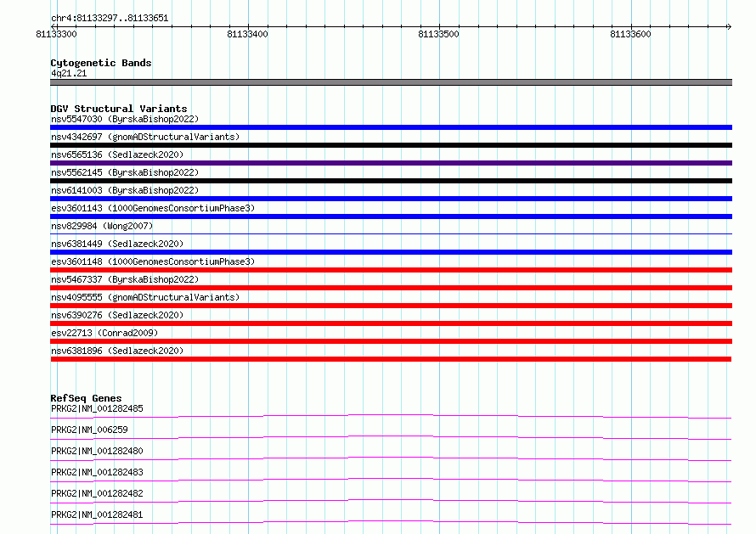The image size is (756, 534).
Task: Open transcript PRKG2|NM_006259 label
Action: click(89, 430)
